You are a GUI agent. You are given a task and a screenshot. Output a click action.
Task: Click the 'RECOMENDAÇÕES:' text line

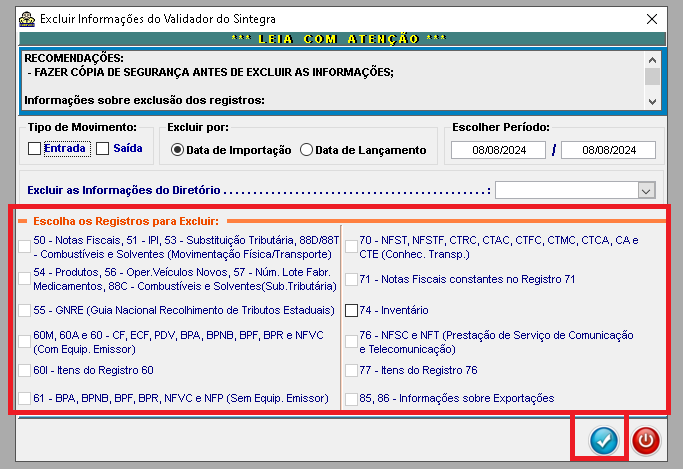click(x=74, y=58)
